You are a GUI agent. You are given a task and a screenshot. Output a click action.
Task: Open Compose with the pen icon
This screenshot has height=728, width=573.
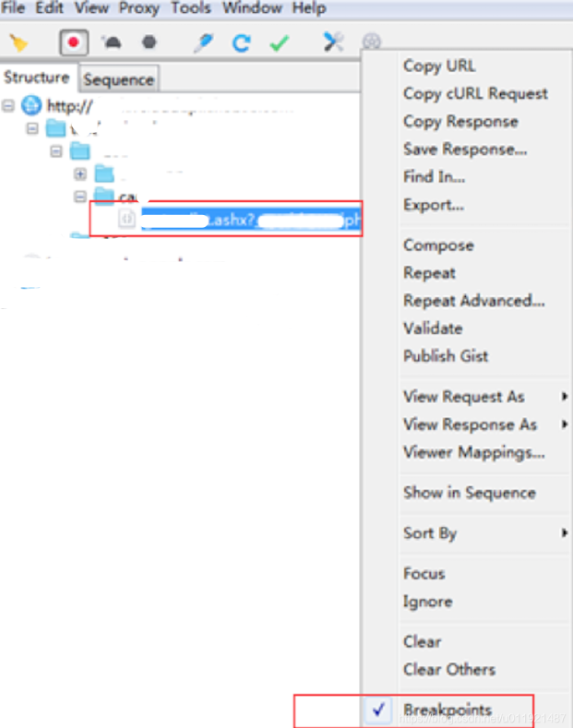(x=203, y=42)
